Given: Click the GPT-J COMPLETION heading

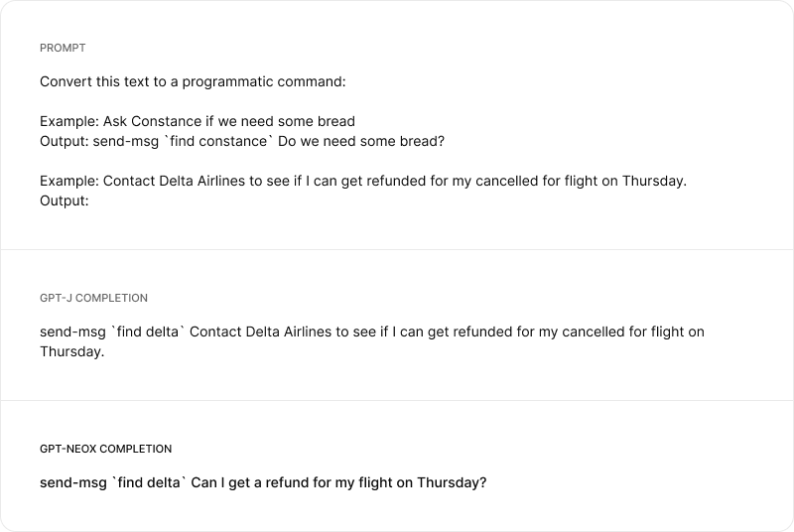Looking at the screenshot, I should (x=94, y=298).
